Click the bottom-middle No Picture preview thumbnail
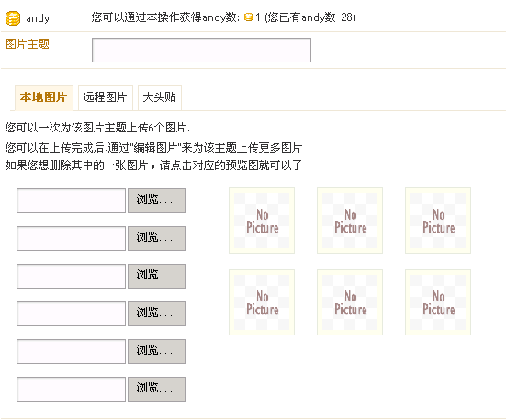The width and height of the screenshot is (506, 420). [350, 302]
